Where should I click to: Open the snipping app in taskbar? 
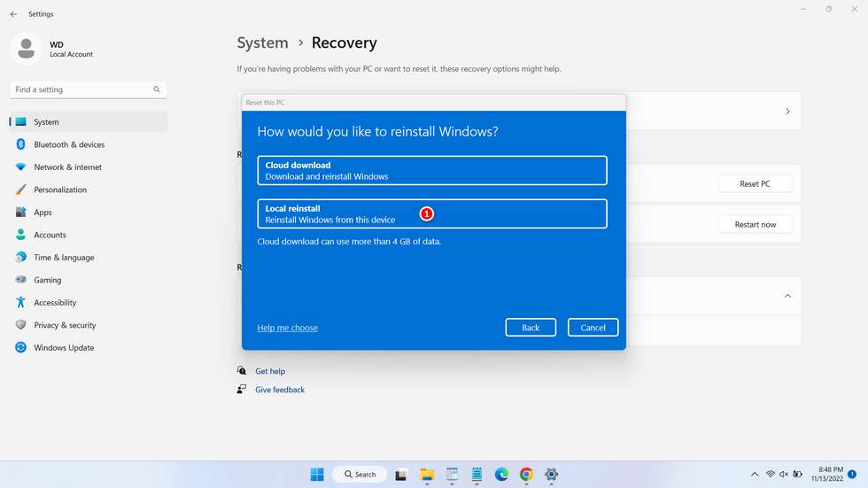(452, 474)
